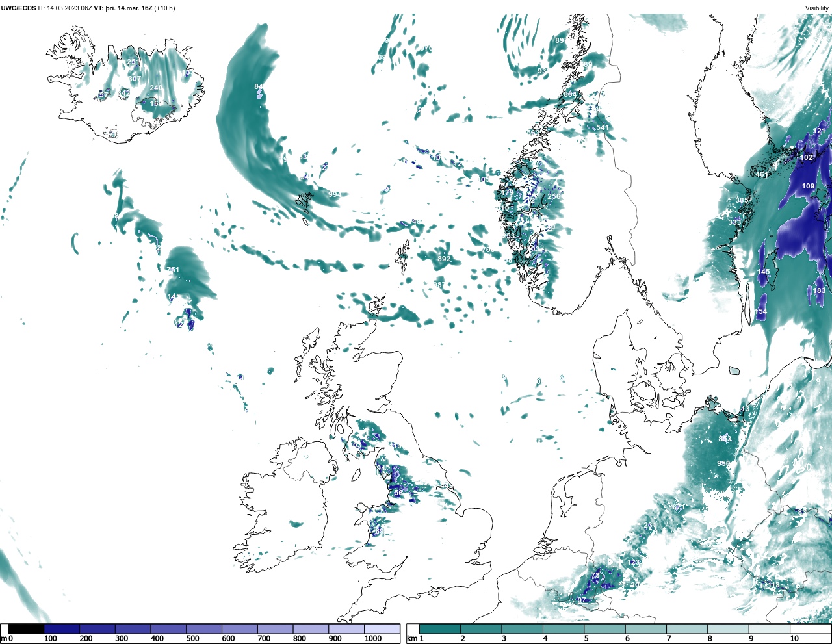This screenshot has width=832, height=644.
Task: Click the 'm' unit label on the legend
Action: (3, 639)
